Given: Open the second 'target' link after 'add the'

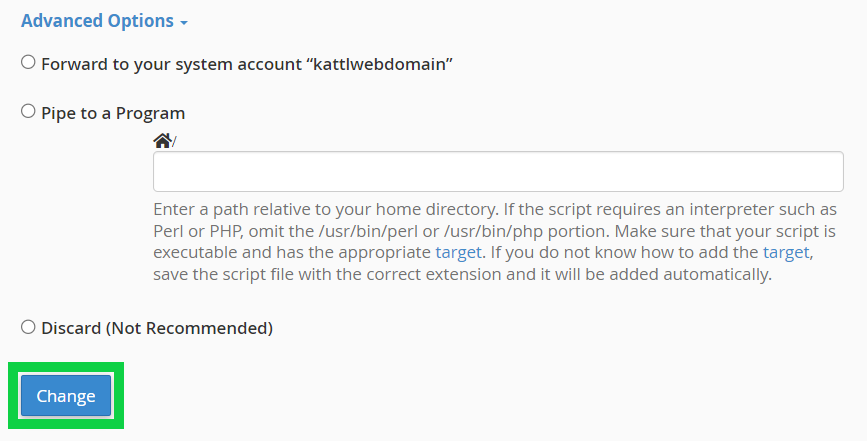Looking at the screenshot, I should point(786,252).
